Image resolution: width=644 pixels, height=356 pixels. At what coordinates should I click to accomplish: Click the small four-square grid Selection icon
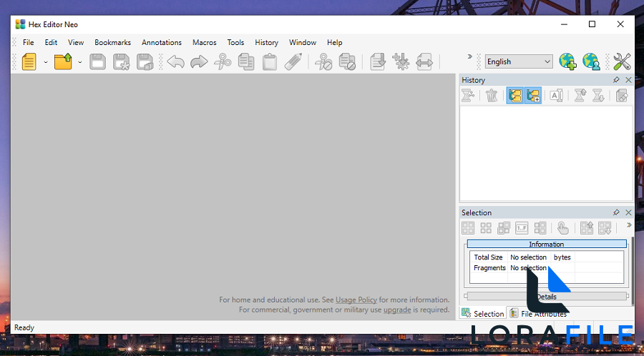[486, 228]
